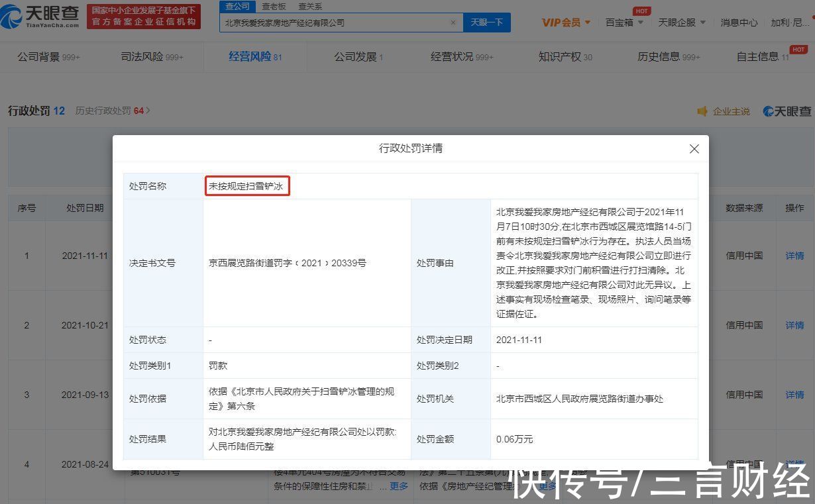Click the 处罚事由 description paragraph
The height and width of the screenshot is (504, 815).
(x=594, y=264)
